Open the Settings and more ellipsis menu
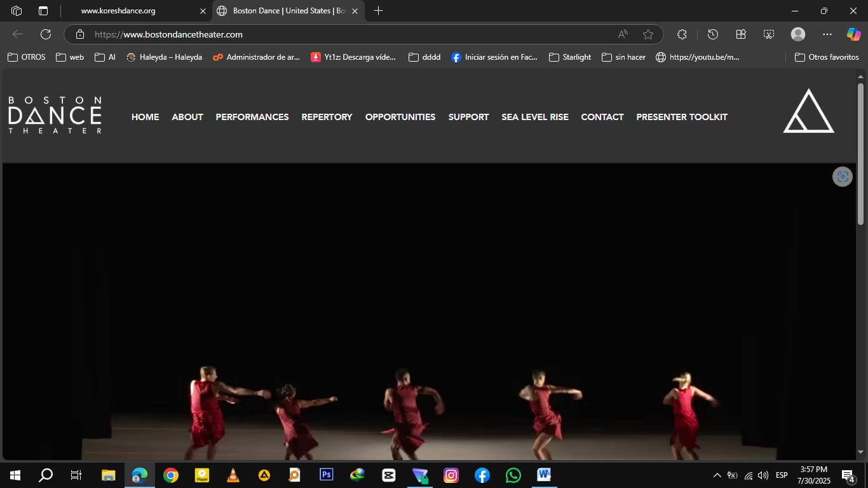Screen dimensions: 868x488 tap(827, 34)
